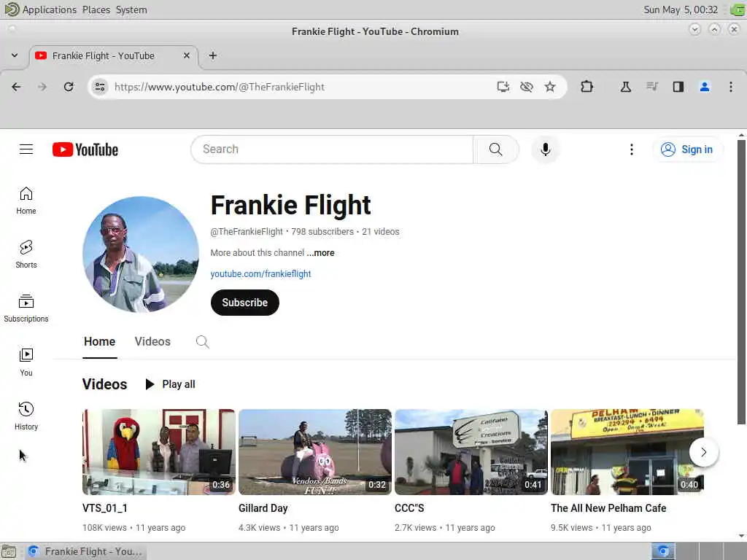Bookmark this page with the star
747x560 pixels.
point(550,87)
